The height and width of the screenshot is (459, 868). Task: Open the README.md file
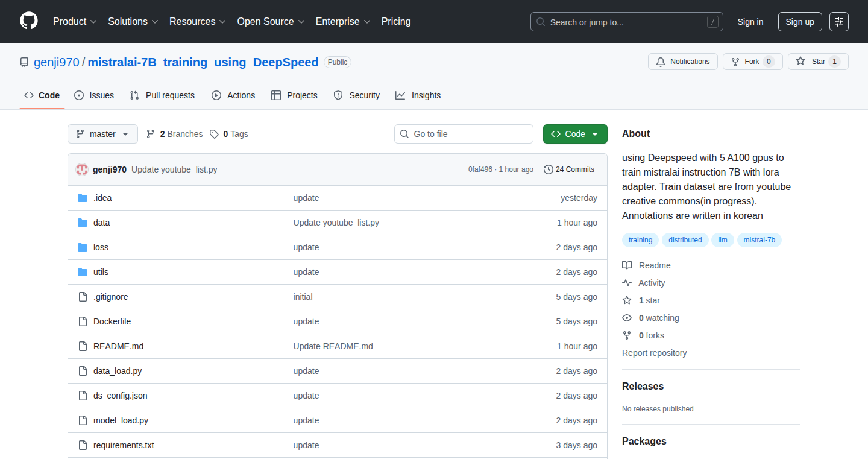pos(118,346)
